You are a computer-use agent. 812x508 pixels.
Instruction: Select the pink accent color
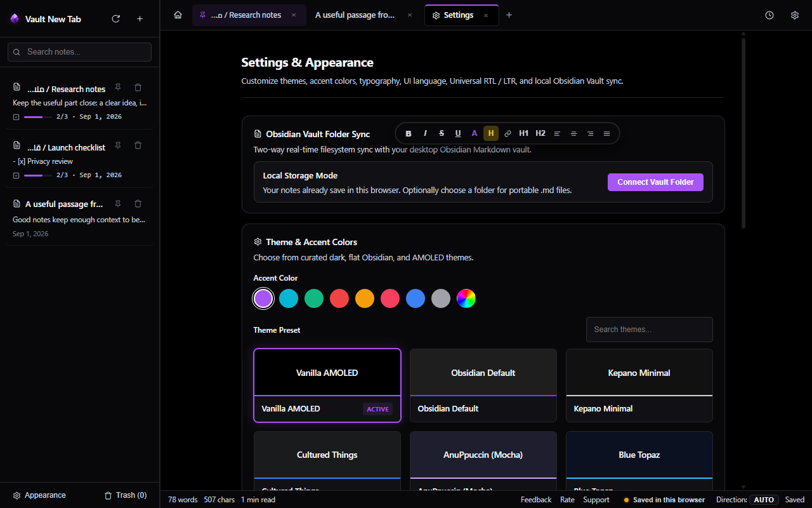(390, 298)
